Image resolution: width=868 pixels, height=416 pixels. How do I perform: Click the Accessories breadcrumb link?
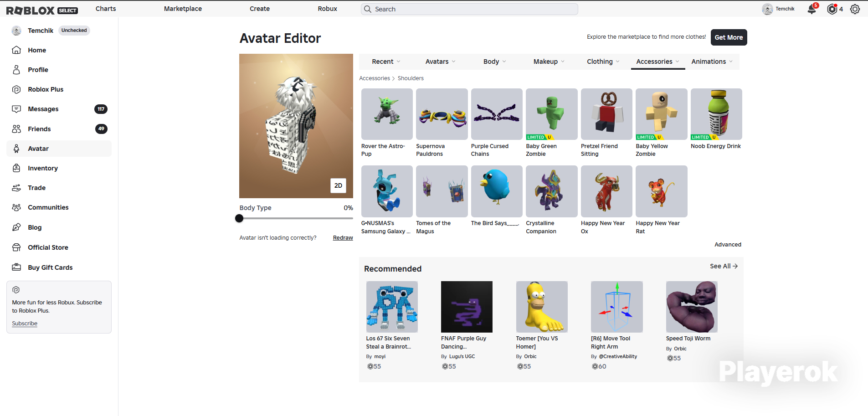(375, 78)
